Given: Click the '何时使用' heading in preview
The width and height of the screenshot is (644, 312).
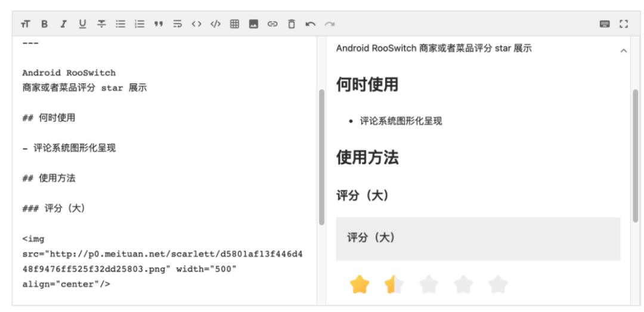Looking at the screenshot, I should [367, 85].
